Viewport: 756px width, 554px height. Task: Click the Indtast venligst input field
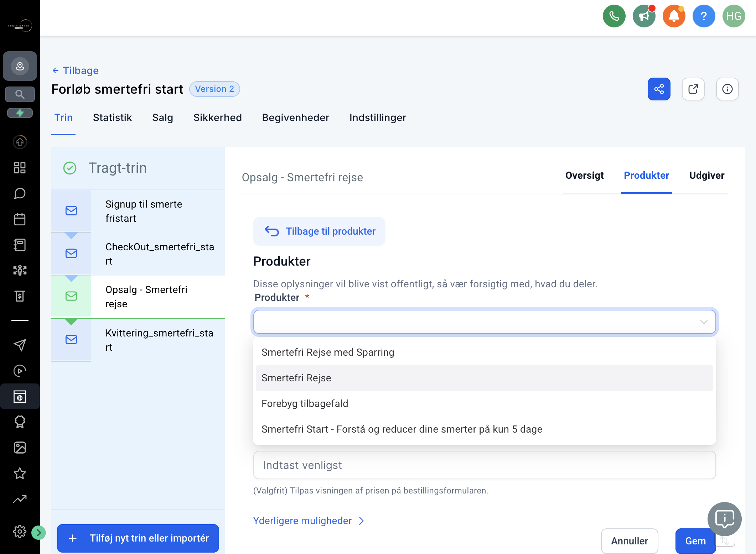click(485, 465)
